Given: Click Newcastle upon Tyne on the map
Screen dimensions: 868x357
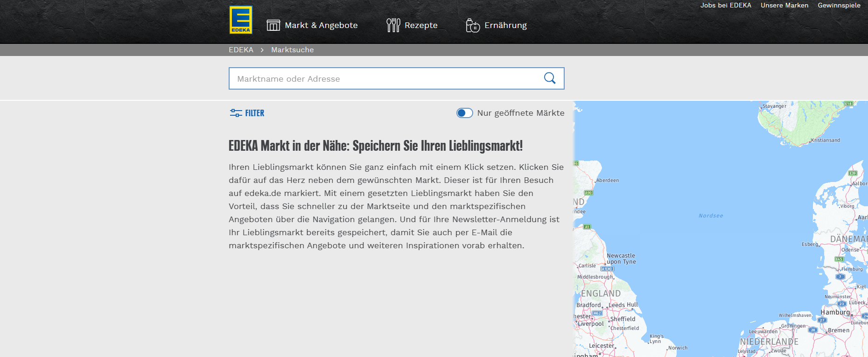Looking at the screenshot, I should 621,259.
